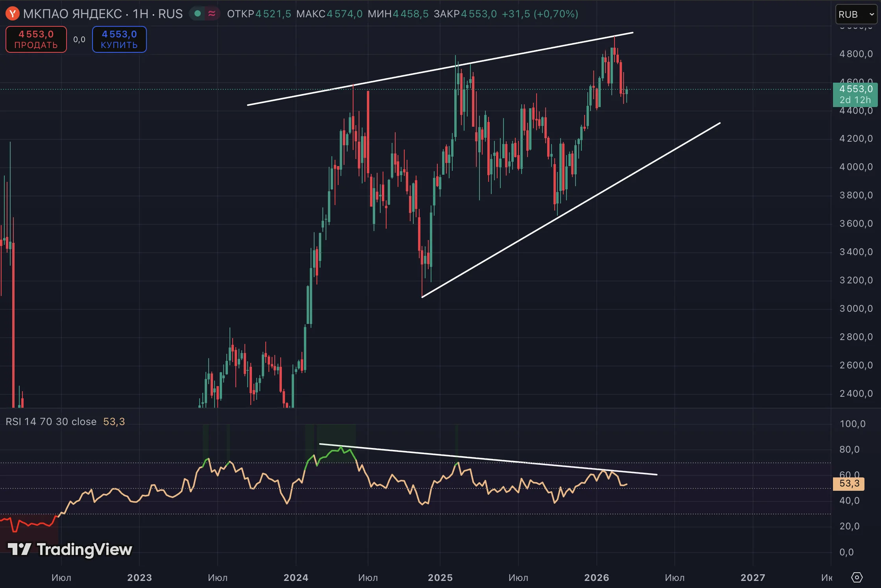Click the 2027 label on the time axis
This screenshot has height=588, width=881.
tap(753, 577)
